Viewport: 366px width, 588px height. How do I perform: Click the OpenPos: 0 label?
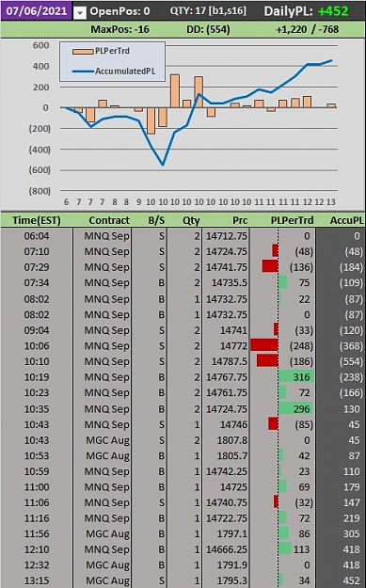coord(119,11)
